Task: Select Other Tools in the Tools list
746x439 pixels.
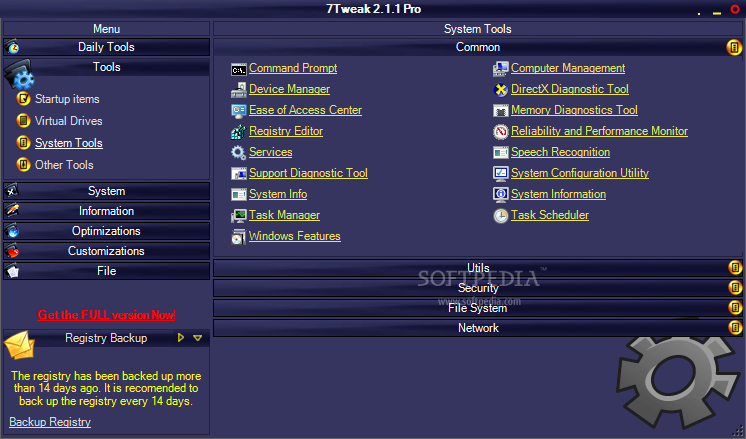Action: [64, 165]
